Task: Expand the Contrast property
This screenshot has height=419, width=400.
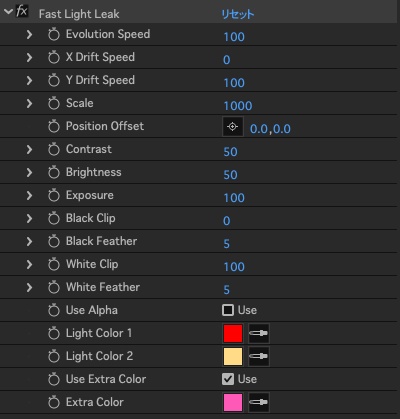Action: [29, 149]
